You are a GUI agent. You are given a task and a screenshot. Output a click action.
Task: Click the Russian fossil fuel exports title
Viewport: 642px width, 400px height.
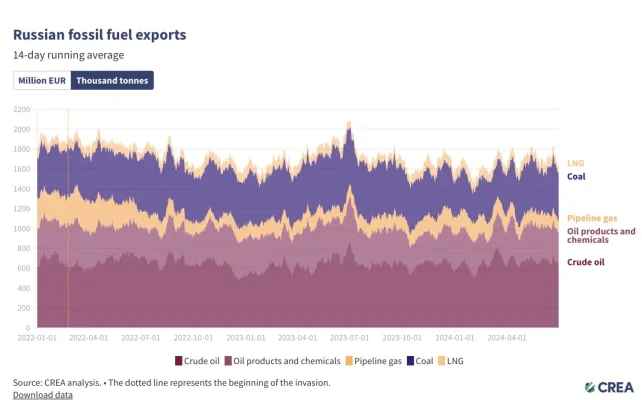(99, 34)
